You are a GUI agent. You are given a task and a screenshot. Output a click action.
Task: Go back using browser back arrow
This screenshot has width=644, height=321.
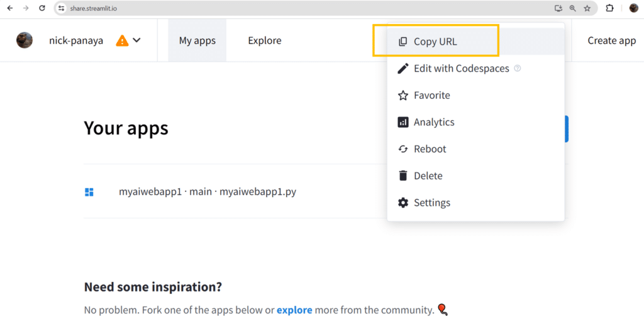tap(10, 8)
